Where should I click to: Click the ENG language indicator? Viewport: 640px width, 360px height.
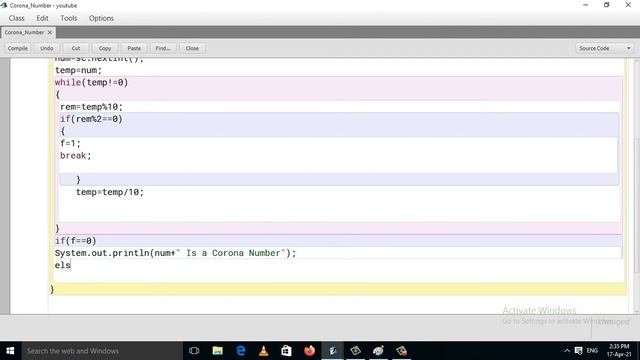(592, 351)
